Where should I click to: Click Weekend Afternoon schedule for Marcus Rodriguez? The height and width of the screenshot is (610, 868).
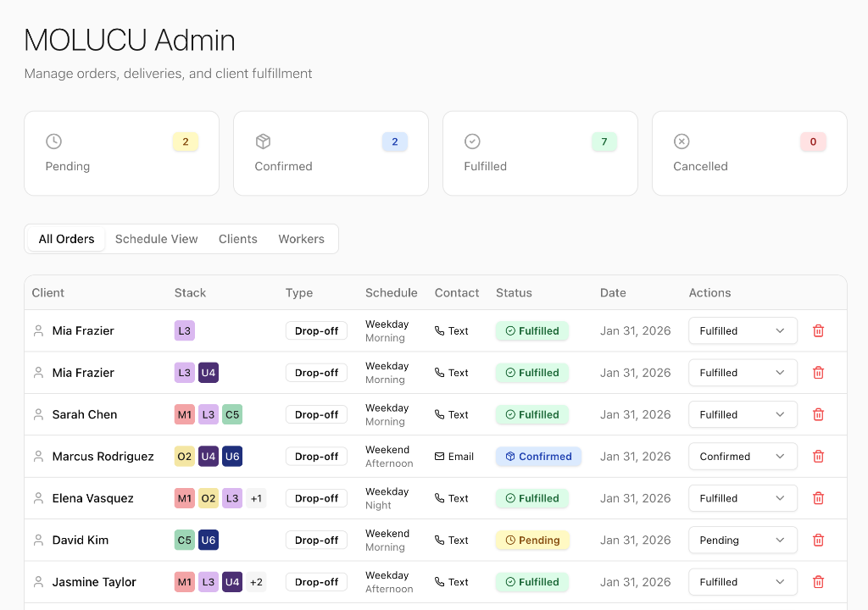point(389,457)
